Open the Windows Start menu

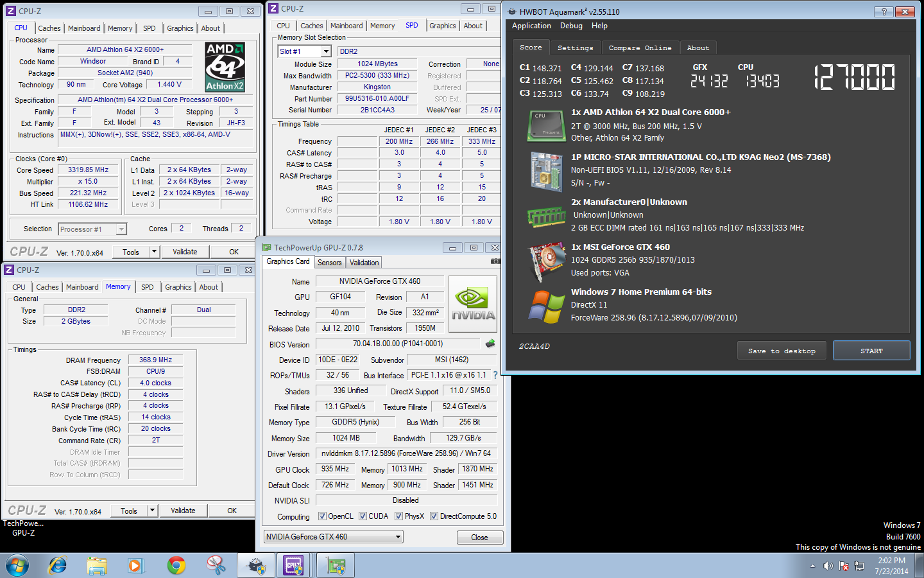pos(17,566)
